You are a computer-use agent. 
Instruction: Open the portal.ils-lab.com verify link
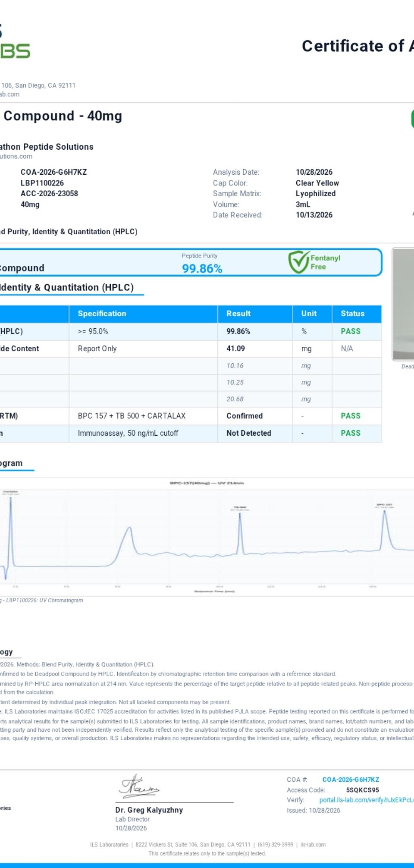point(367,800)
